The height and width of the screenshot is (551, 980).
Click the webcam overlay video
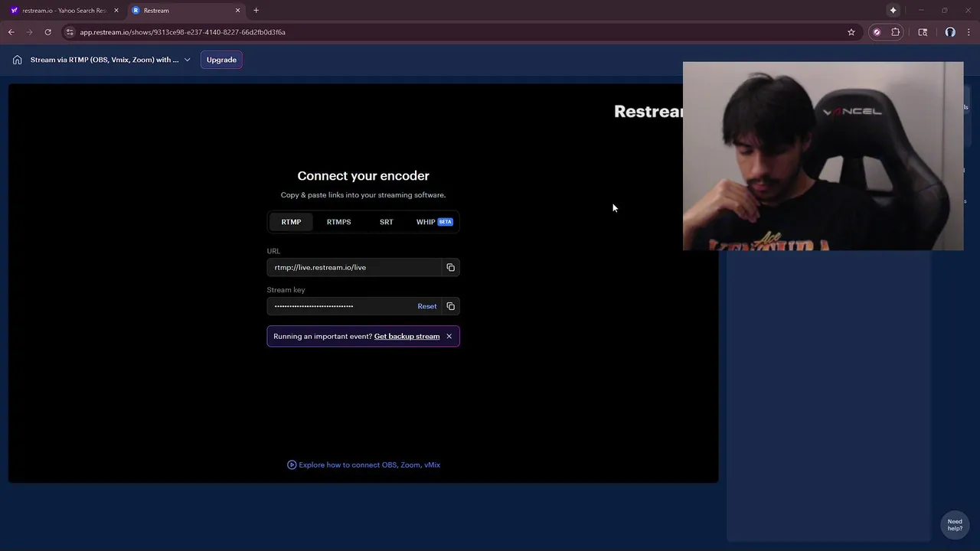[x=823, y=156]
